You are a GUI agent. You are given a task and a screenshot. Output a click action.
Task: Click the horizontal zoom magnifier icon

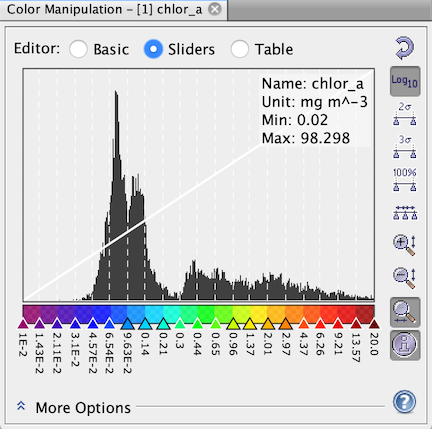pyautogui.click(x=405, y=312)
